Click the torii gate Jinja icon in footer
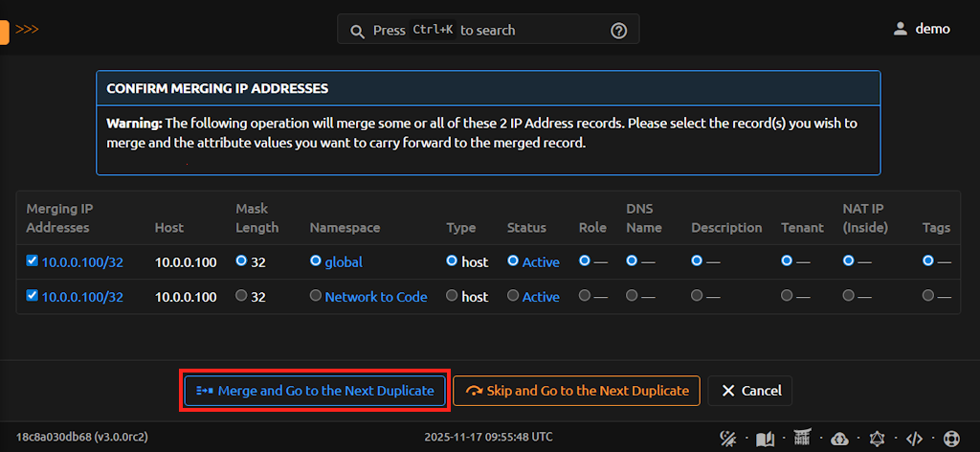 (x=802, y=438)
